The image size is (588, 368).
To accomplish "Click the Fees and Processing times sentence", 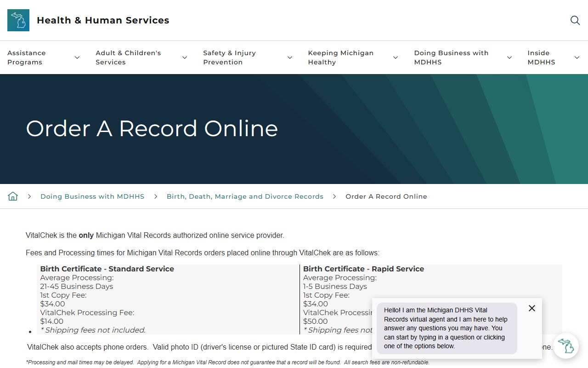I will 203,253.
